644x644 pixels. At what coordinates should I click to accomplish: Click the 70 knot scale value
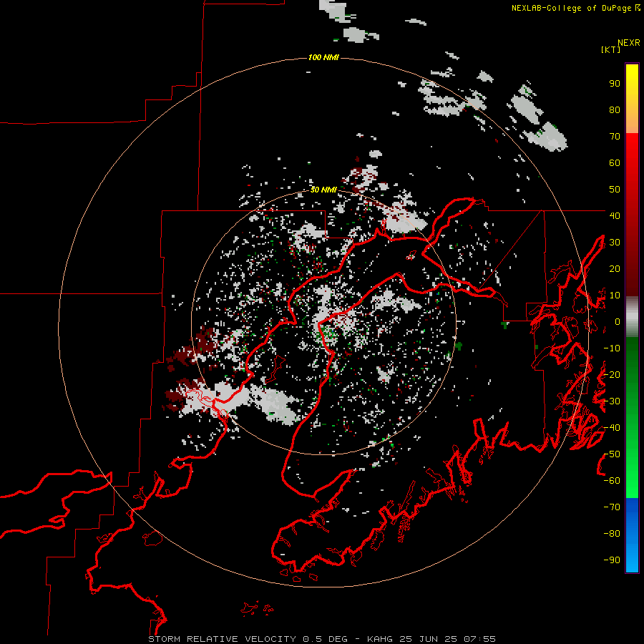pos(615,137)
